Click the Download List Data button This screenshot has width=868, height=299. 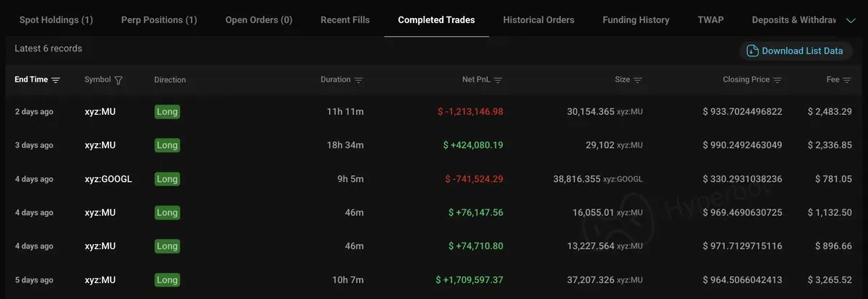[x=796, y=51]
